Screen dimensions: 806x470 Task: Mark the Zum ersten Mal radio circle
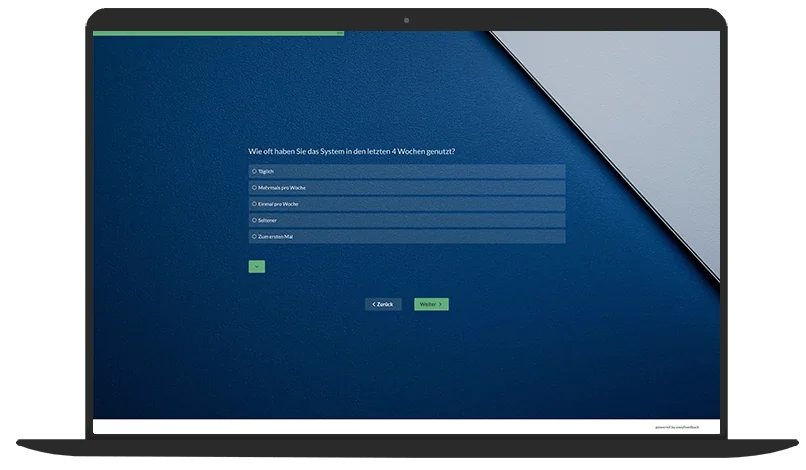254,237
